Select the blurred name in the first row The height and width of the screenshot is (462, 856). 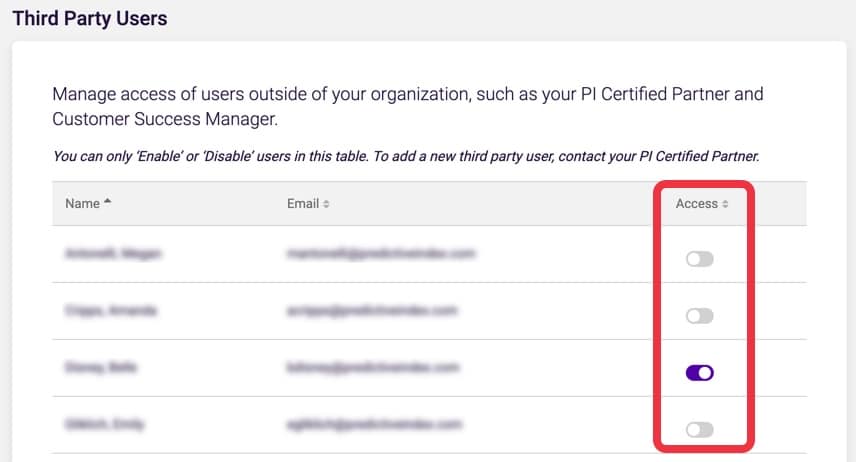113,253
